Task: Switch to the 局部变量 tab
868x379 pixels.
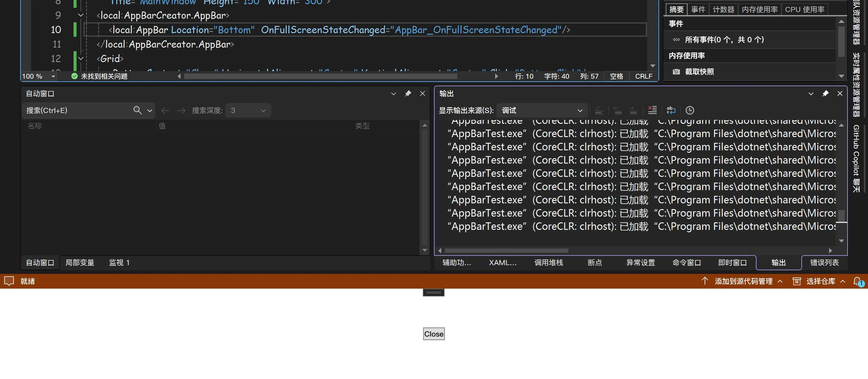Action: click(80, 262)
